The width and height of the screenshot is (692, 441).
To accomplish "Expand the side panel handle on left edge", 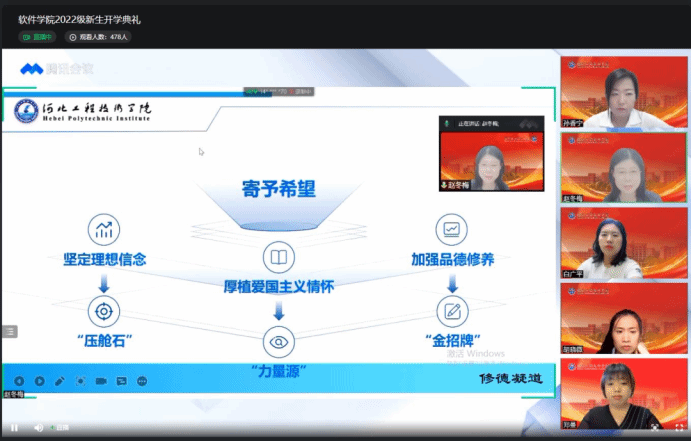I will pos(9,331).
